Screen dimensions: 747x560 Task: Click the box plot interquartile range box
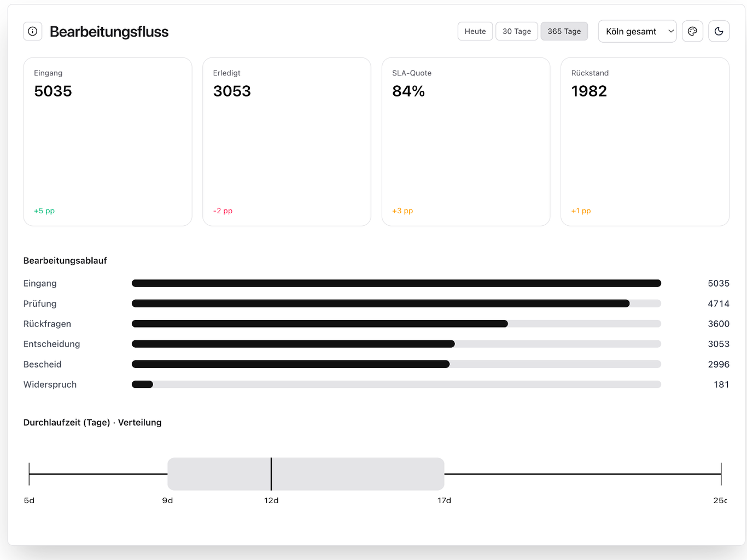coord(355,474)
